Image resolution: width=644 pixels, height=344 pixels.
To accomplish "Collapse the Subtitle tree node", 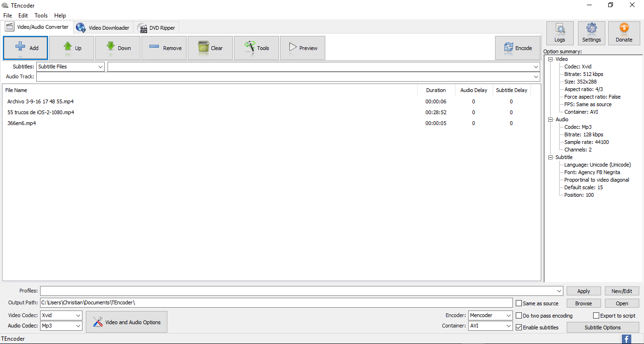I will tap(551, 157).
